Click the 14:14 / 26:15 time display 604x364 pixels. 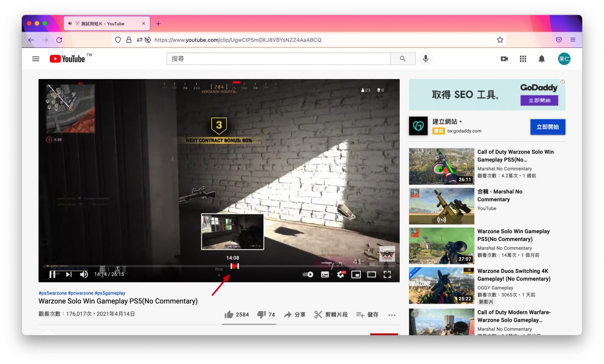click(x=109, y=274)
